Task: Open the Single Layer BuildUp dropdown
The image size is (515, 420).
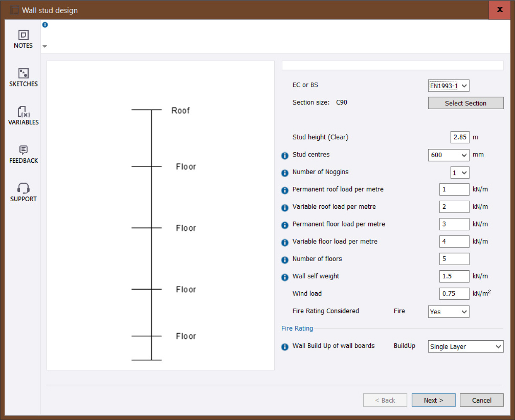Action: pos(466,347)
